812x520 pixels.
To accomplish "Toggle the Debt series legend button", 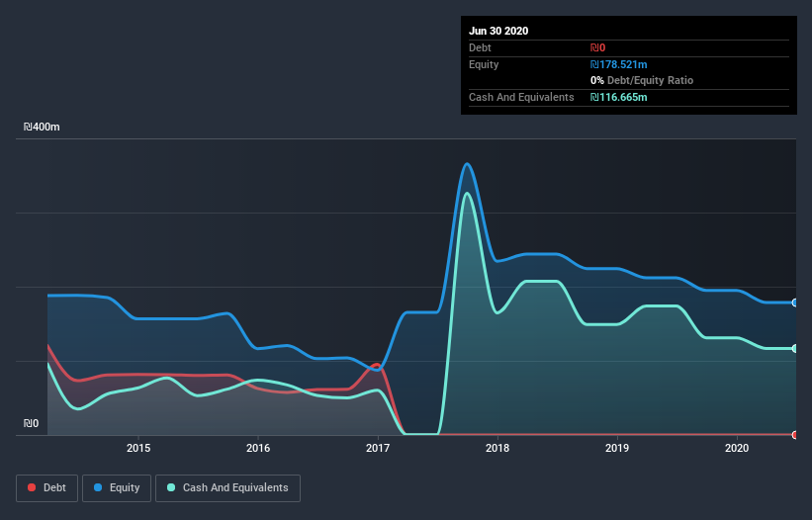I will coord(46,488).
